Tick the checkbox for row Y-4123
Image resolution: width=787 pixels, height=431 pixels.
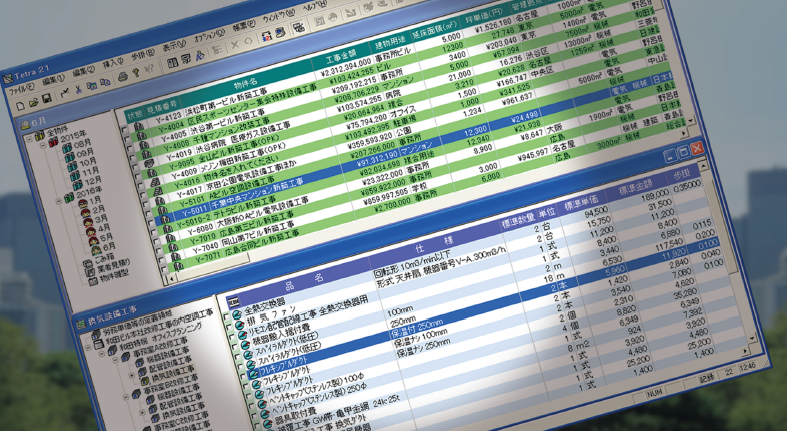coord(124,131)
